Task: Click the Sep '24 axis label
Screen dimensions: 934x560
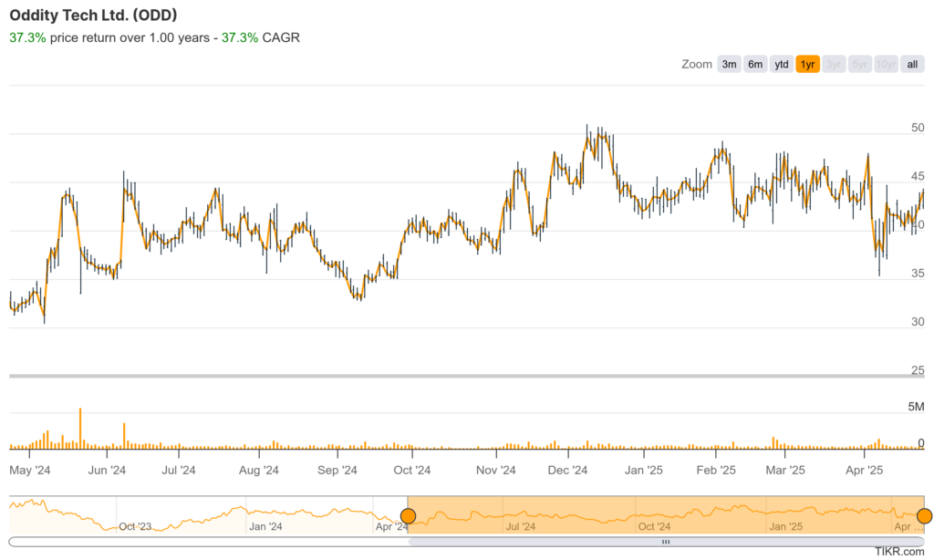Action: tap(337, 470)
